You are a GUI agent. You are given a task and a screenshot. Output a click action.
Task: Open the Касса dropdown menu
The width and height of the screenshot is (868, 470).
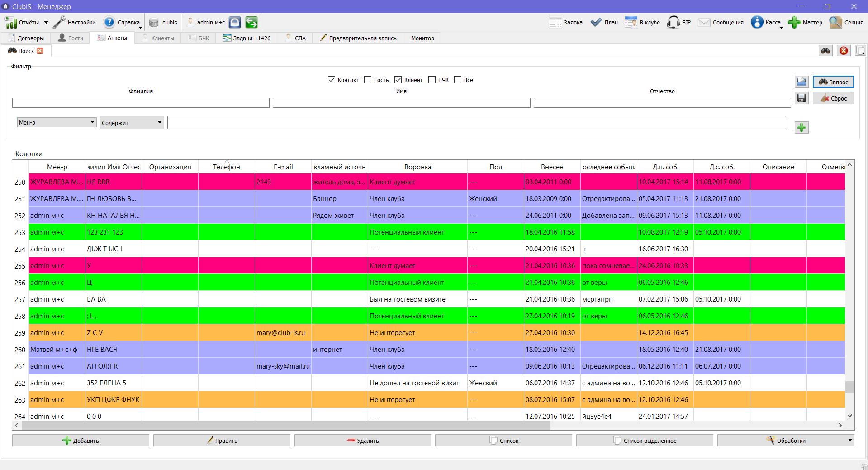click(x=767, y=22)
